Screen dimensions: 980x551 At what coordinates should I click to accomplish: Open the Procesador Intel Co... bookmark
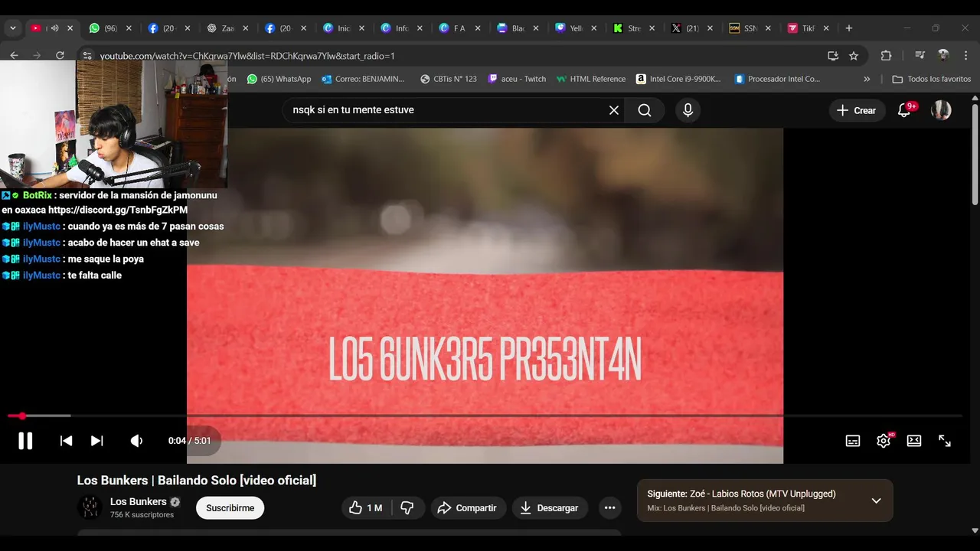777,79
